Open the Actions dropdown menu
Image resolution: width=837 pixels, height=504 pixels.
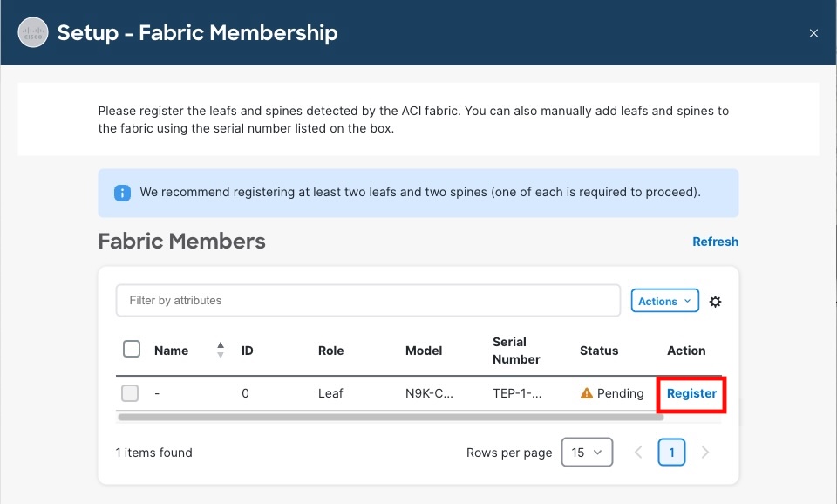pyautogui.click(x=664, y=301)
